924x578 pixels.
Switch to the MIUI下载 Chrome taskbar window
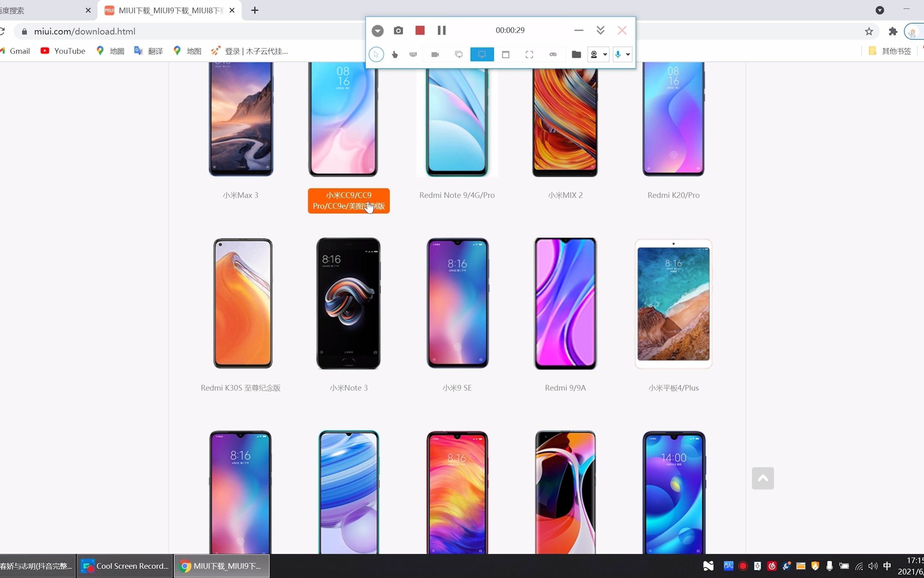tap(222, 566)
